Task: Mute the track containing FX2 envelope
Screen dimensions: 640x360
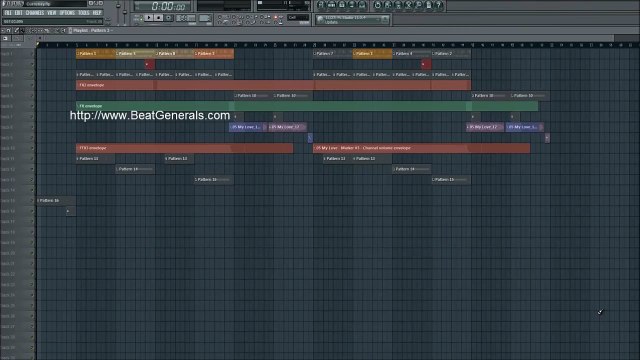Action: click(33, 85)
